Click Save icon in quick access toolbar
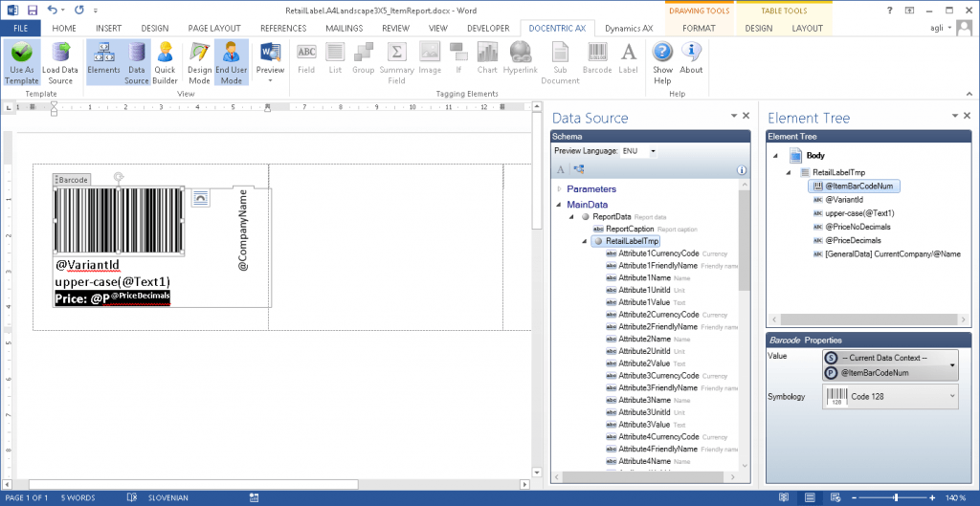 pos(33,10)
